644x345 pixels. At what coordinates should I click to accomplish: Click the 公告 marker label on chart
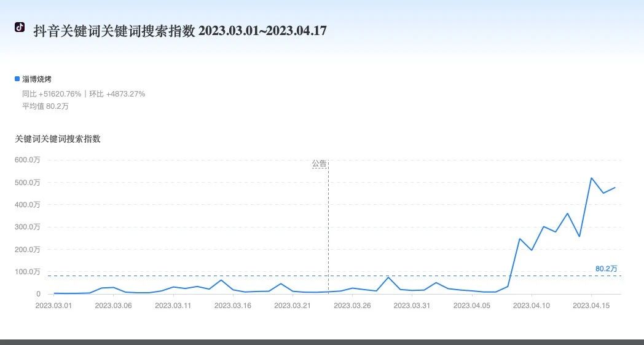coord(319,164)
